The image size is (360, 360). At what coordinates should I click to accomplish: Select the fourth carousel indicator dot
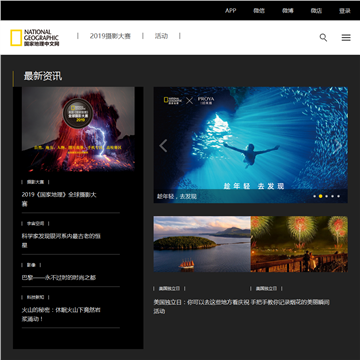click(x=332, y=196)
